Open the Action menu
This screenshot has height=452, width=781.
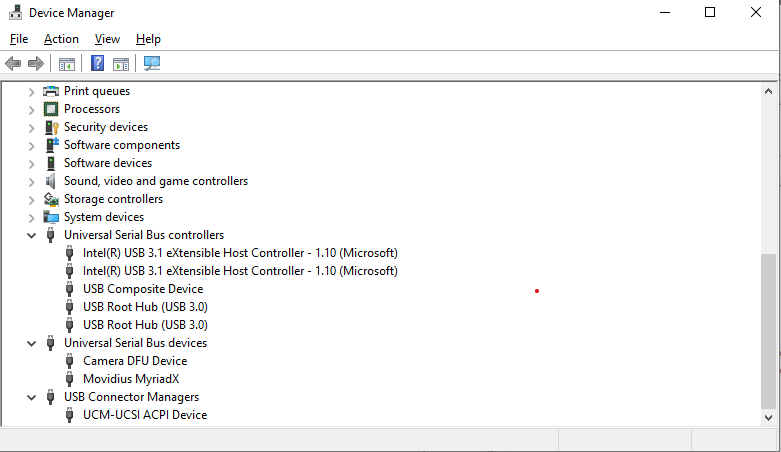(61, 39)
